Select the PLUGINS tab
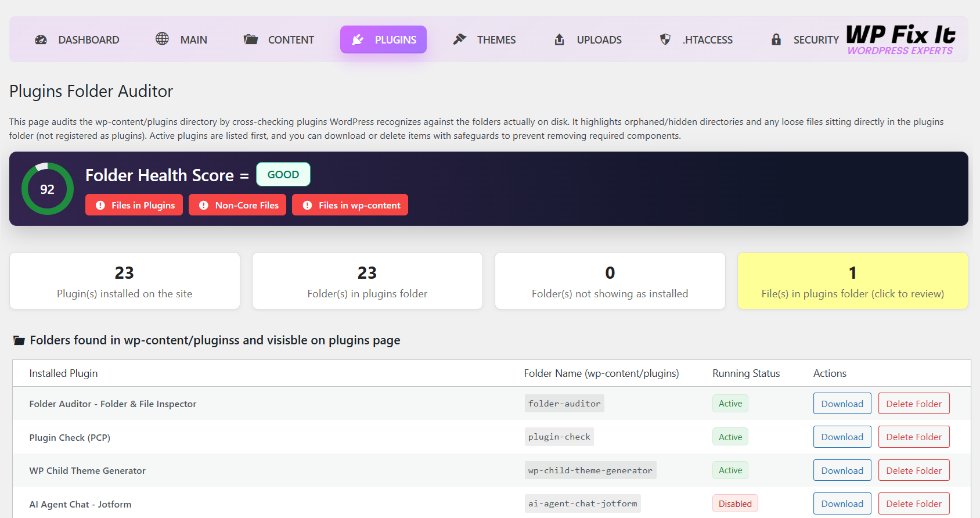Viewport: 980px width, 518px height. click(383, 39)
